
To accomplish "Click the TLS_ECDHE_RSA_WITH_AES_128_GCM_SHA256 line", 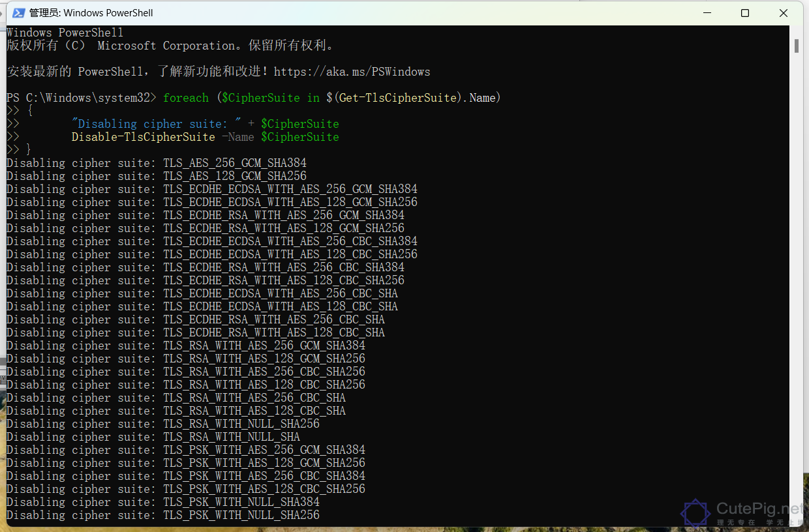I will (284, 228).
